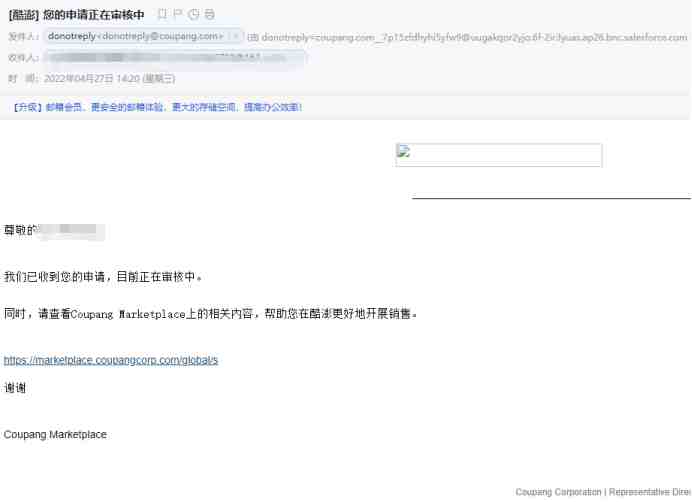Open the marketplace.coupangcorp.com/global/s link

click(x=111, y=360)
